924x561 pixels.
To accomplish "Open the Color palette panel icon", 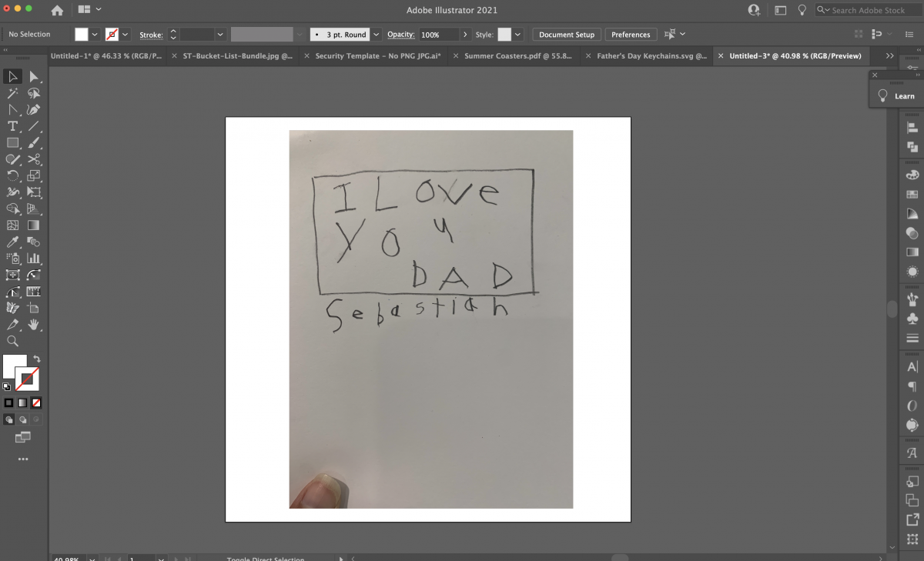I will pos(912,175).
